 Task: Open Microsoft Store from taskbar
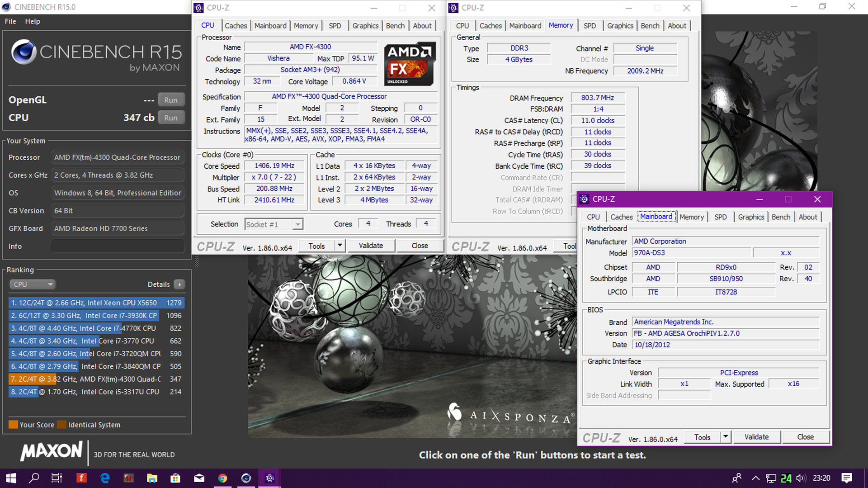175,478
